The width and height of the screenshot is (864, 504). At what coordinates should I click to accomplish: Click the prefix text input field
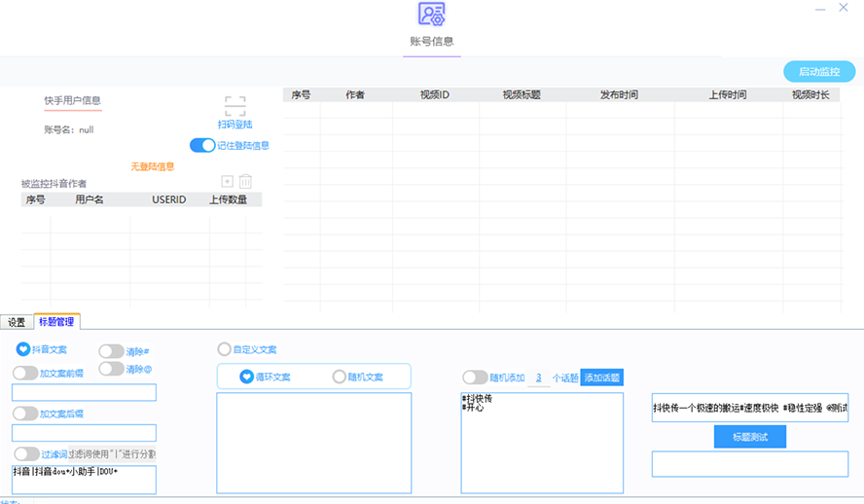84,392
